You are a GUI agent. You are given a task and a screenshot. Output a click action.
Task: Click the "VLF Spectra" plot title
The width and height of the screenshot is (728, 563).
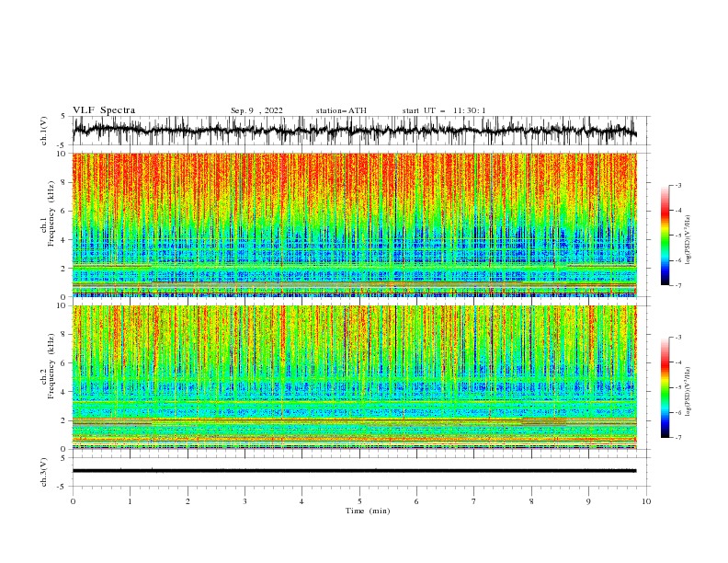click(x=104, y=110)
